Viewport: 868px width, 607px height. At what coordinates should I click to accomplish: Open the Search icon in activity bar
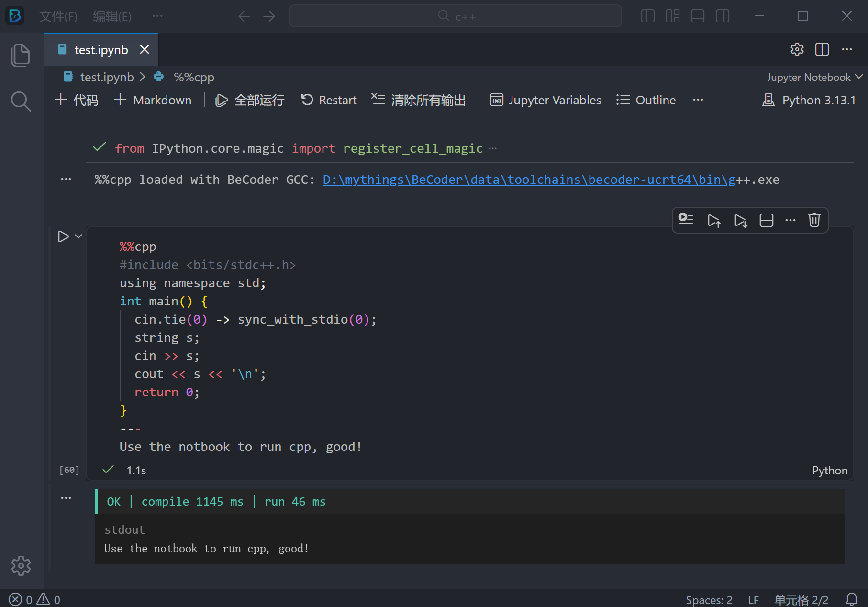pos(21,101)
